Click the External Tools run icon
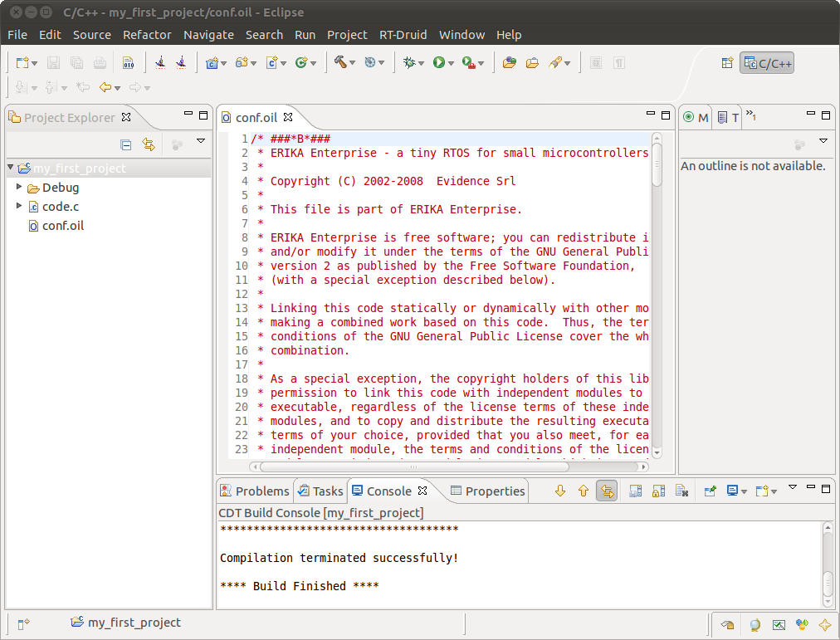 [469, 62]
